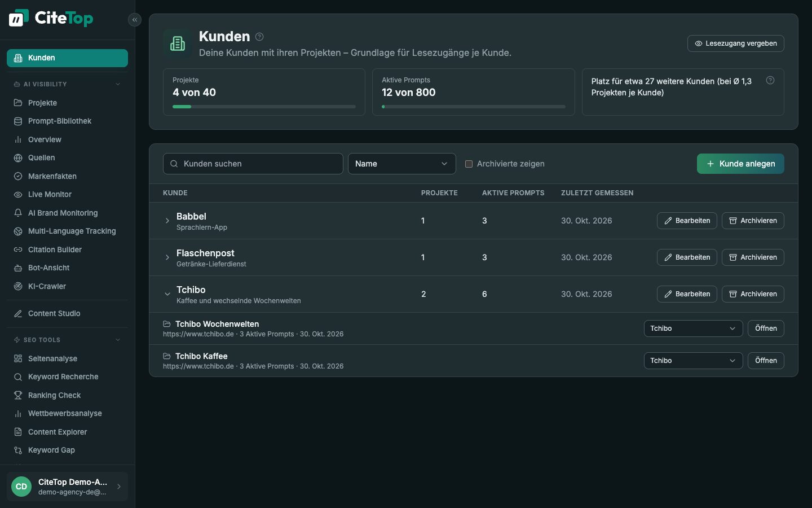Click Lesezugang vergeben button
Screen dimensions: 812x508
[735, 43]
